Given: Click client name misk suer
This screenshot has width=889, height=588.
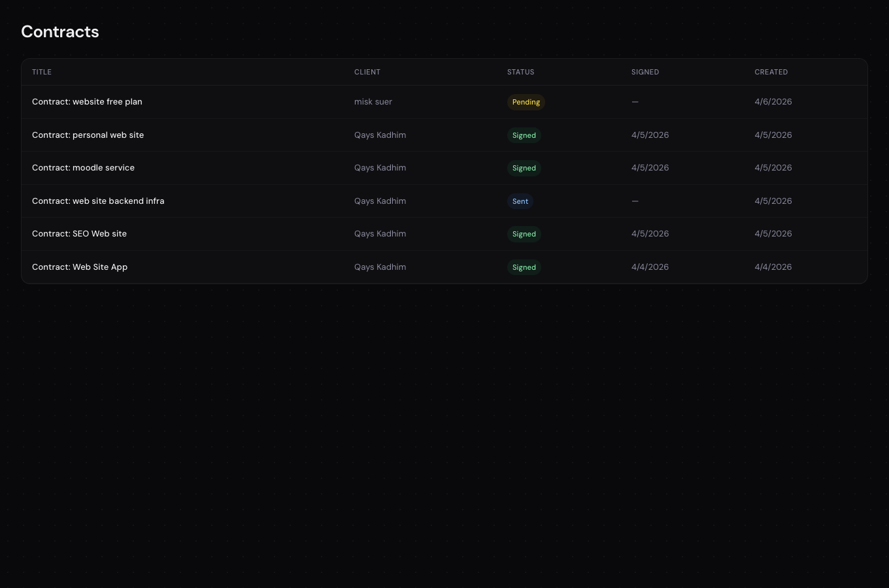Looking at the screenshot, I should pyautogui.click(x=373, y=102).
